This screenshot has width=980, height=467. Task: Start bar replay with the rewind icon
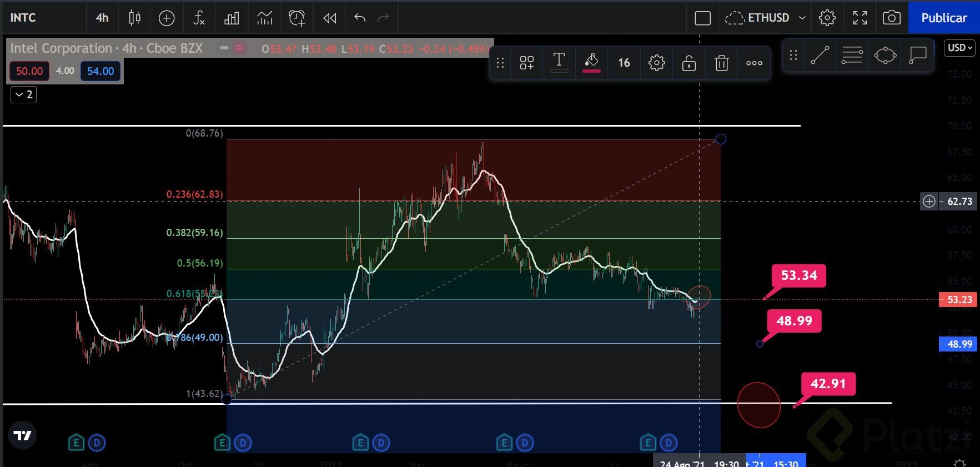tap(330, 18)
